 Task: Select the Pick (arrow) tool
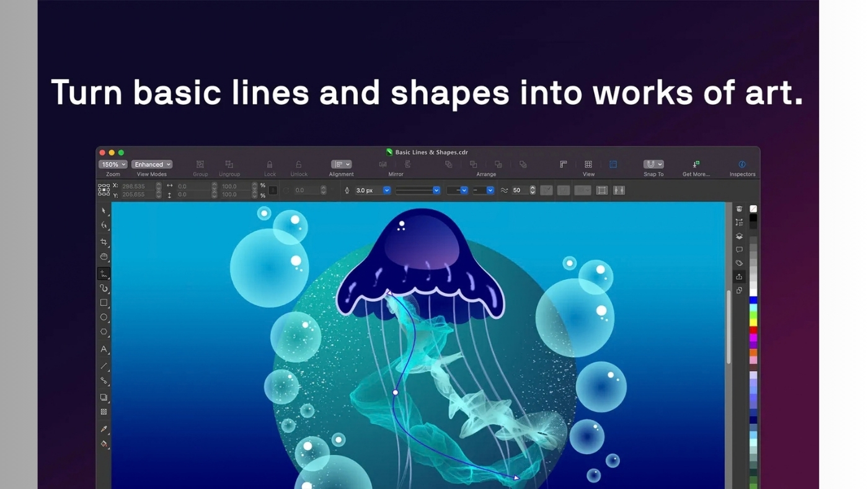coord(104,211)
